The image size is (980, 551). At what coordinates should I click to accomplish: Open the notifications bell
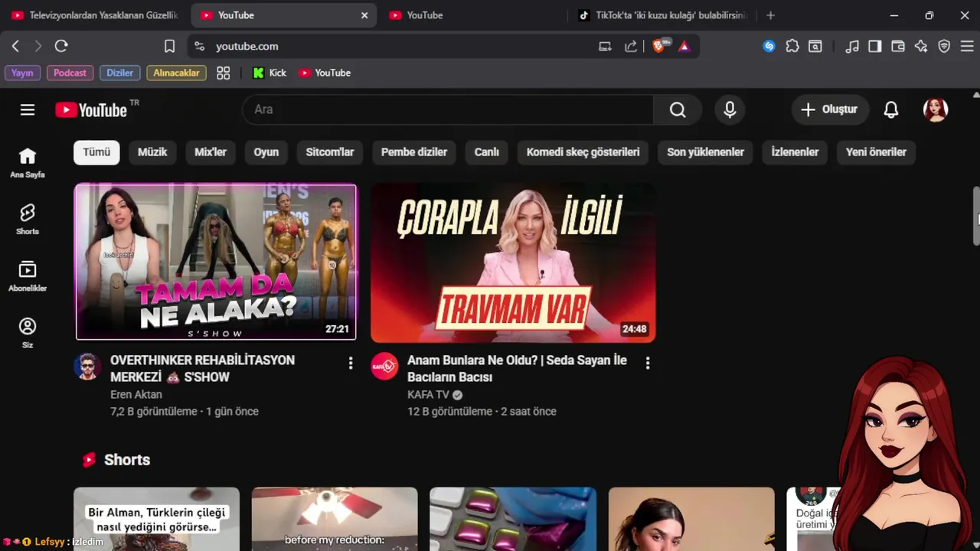pos(891,109)
